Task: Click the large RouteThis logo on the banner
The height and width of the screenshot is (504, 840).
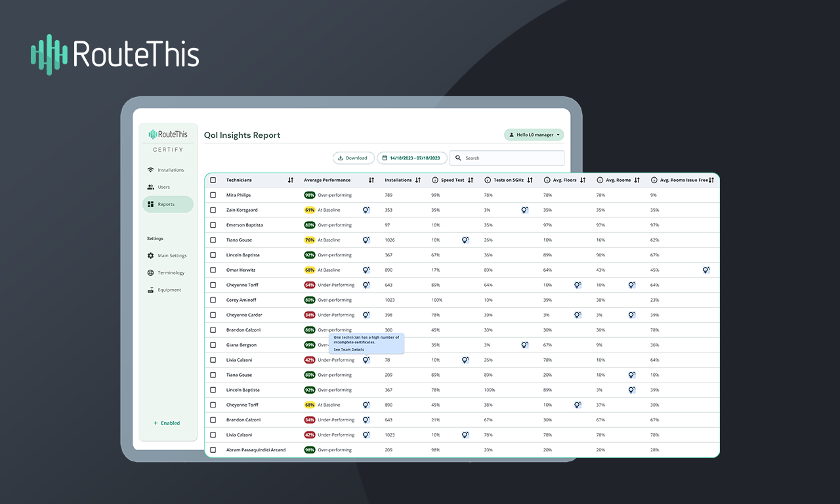Action: pyautogui.click(x=115, y=54)
